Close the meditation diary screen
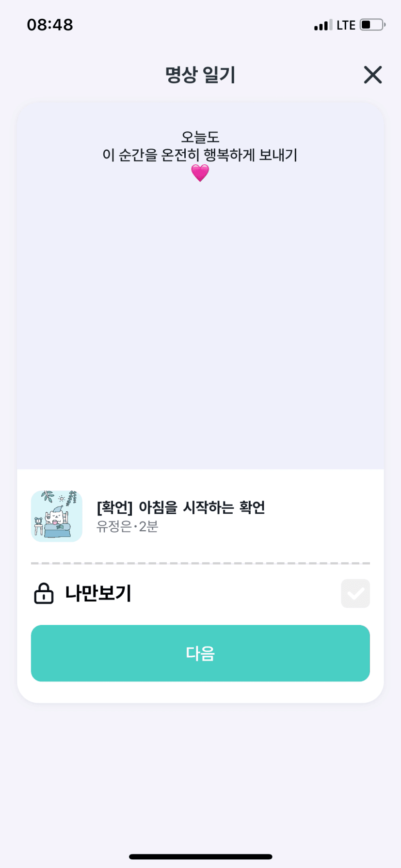Viewport: 401px width, 868px height. point(372,75)
